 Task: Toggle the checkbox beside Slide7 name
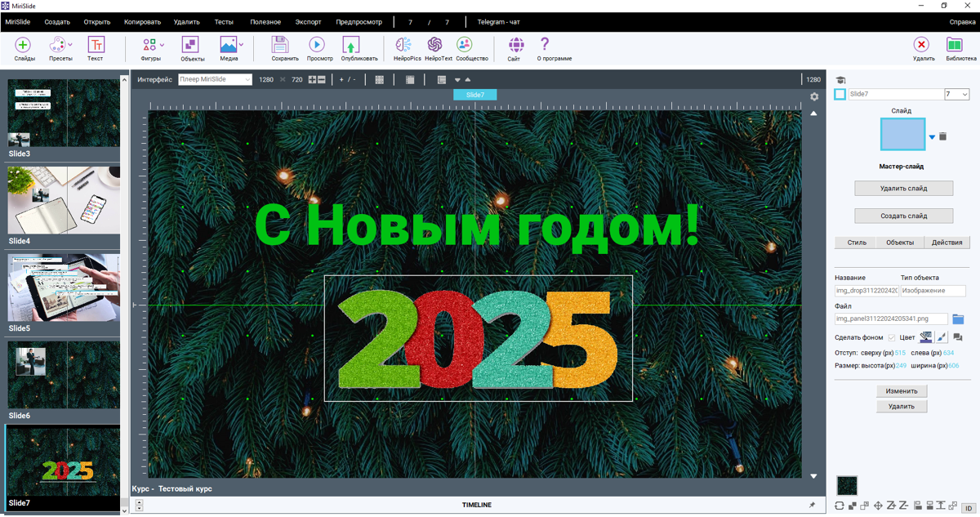pos(839,94)
